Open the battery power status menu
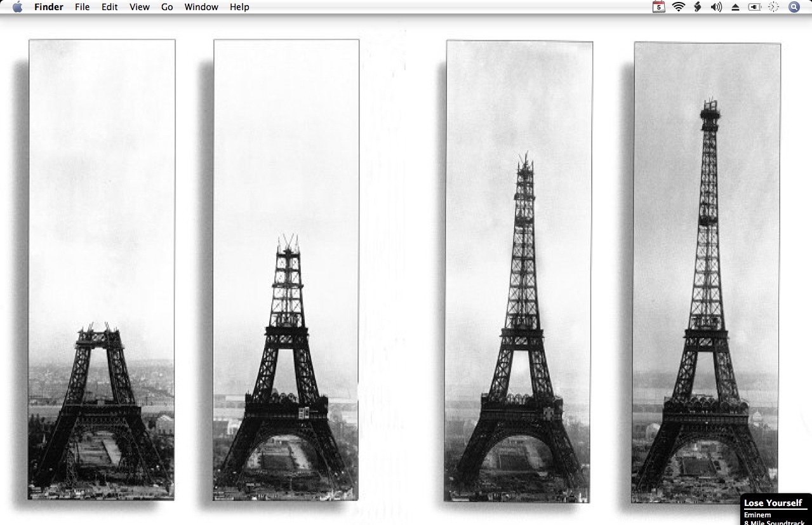Screen dimensions: 812x525 point(754,7)
